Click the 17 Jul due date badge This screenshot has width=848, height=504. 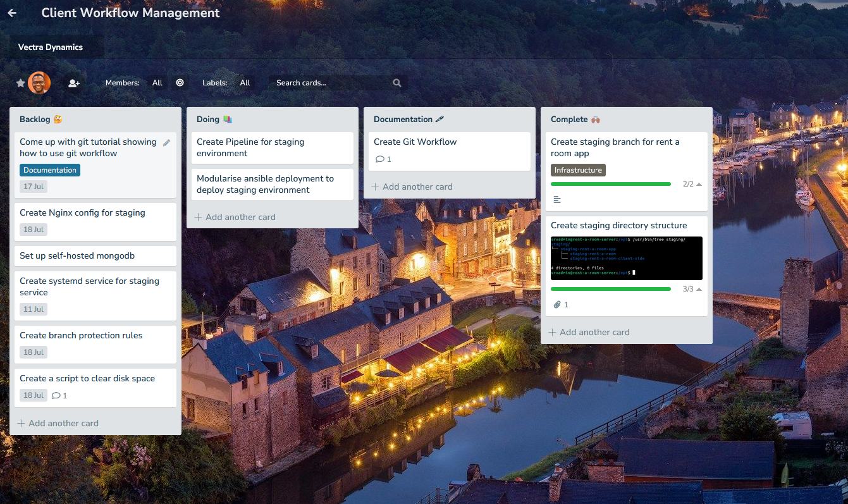(34, 187)
